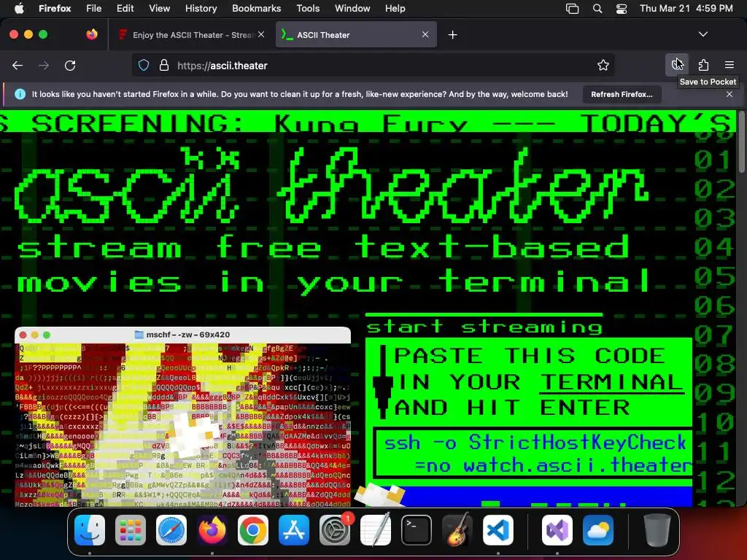747x560 pixels.
Task: Click the Kung Fury screening marquee
Action: [368, 122]
